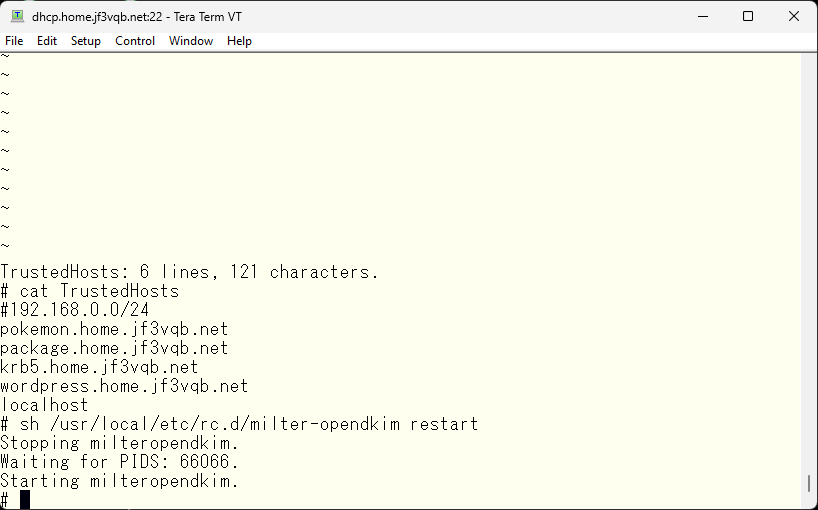The image size is (818, 510).
Task: Click 'TrustedHosts: 6 lines, 121 characters.' line
Action: (x=189, y=272)
